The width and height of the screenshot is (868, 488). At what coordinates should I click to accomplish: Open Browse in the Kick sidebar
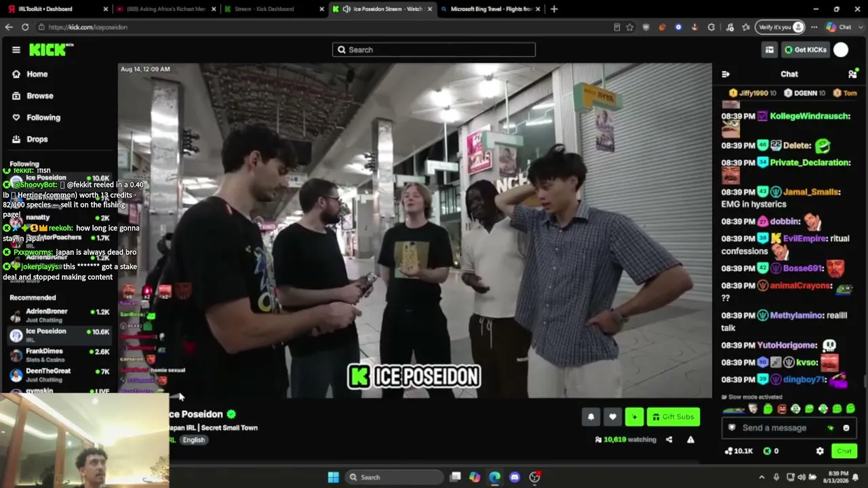click(x=40, y=96)
